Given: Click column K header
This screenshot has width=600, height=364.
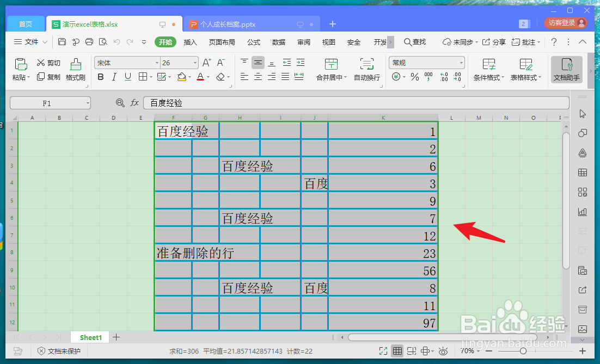Looking at the screenshot, I should [x=383, y=118].
